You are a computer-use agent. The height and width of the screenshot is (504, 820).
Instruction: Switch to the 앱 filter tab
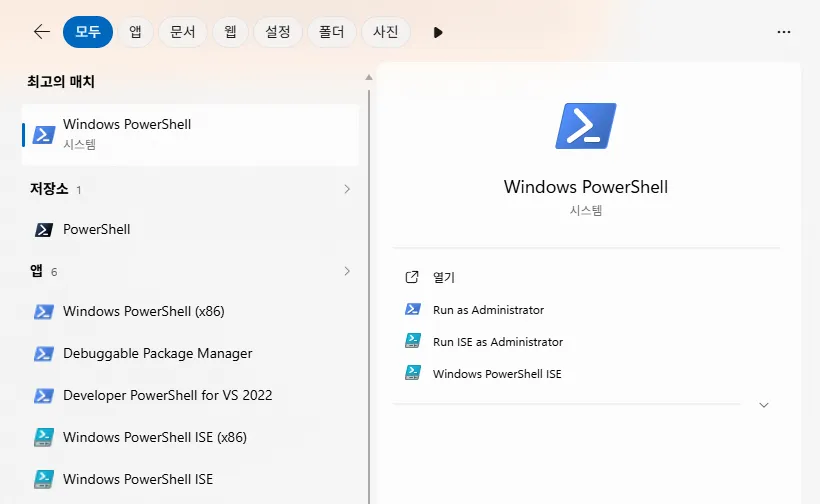[135, 32]
